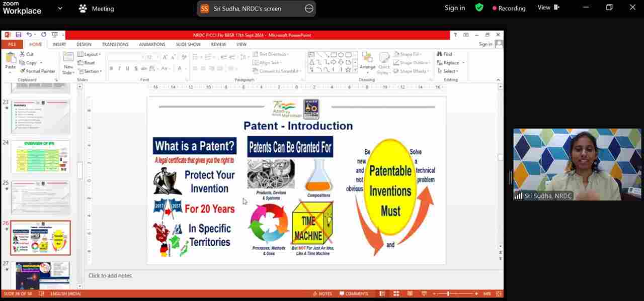Click the Find icon in Editing group
Viewport: 644px width, 301px height.
(x=444, y=54)
